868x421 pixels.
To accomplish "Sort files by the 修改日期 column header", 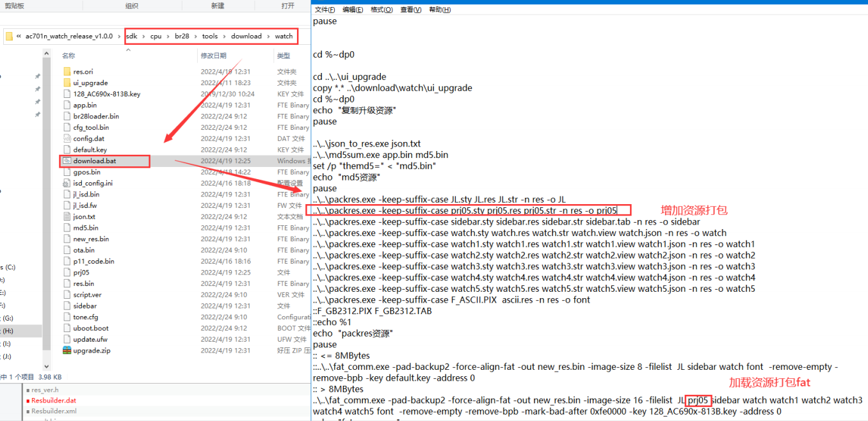I will 214,56.
